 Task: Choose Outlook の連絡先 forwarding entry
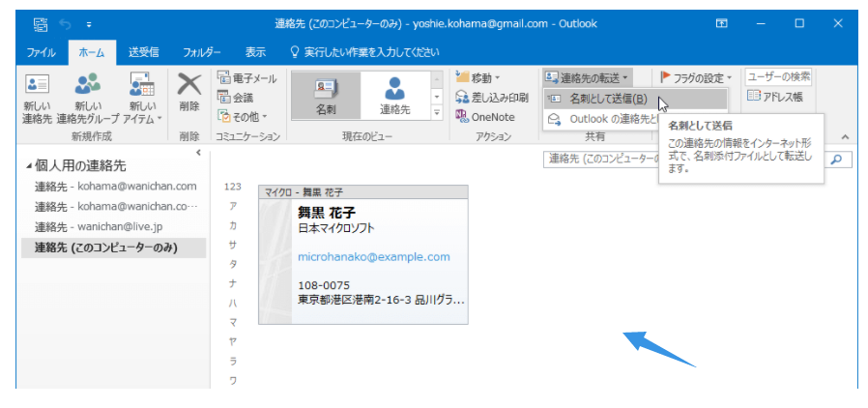click(601, 119)
